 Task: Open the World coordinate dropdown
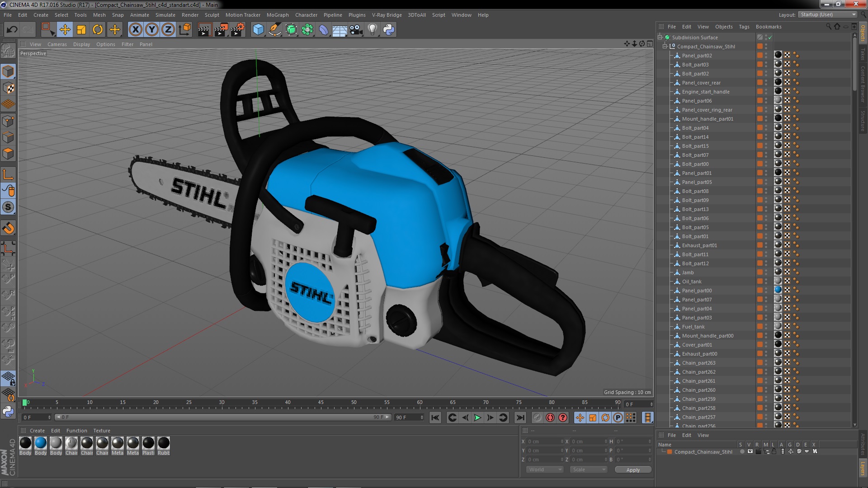(545, 469)
